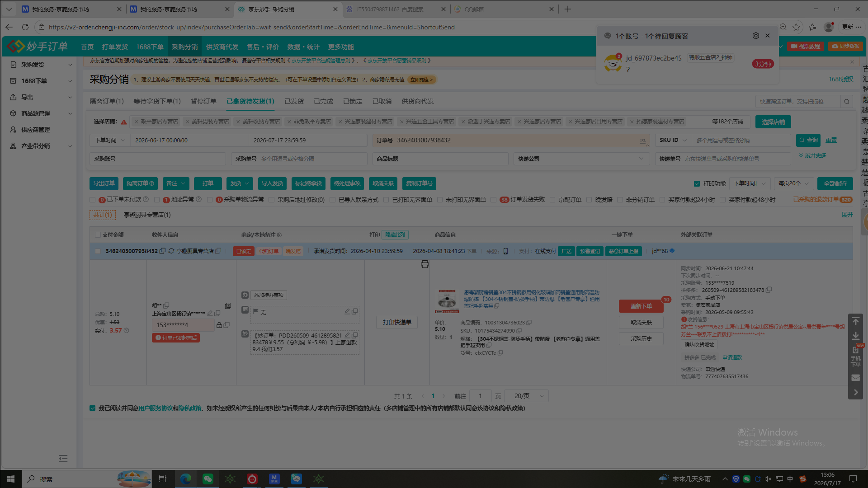Copy the recipient name 胡** with copy icon
868x488 pixels.
coord(166,305)
